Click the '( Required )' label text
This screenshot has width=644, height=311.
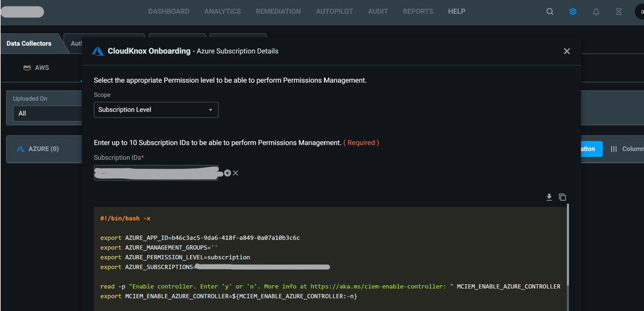361,142
